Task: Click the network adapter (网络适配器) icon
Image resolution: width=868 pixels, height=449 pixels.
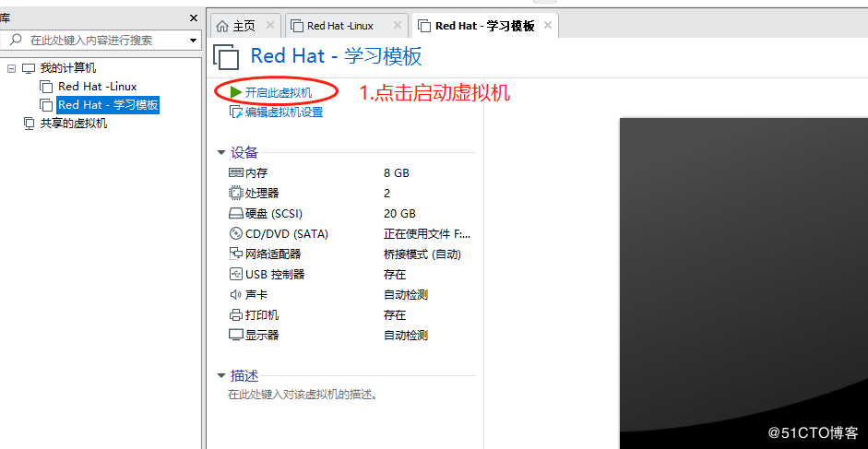Action: pos(236,254)
